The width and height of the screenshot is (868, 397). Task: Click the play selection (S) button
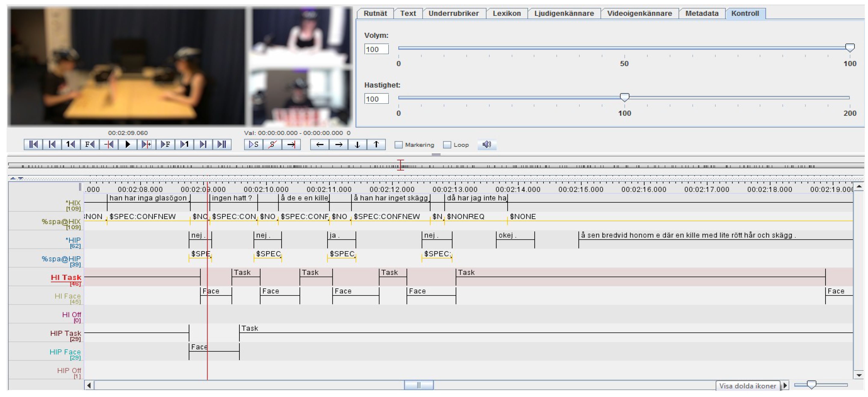(x=253, y=144)
